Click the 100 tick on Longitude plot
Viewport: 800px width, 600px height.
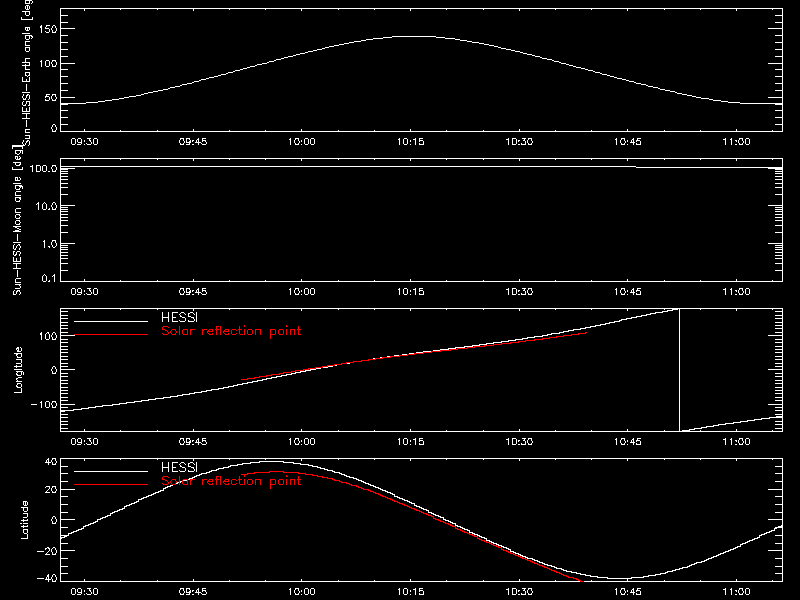click(47, 336)
